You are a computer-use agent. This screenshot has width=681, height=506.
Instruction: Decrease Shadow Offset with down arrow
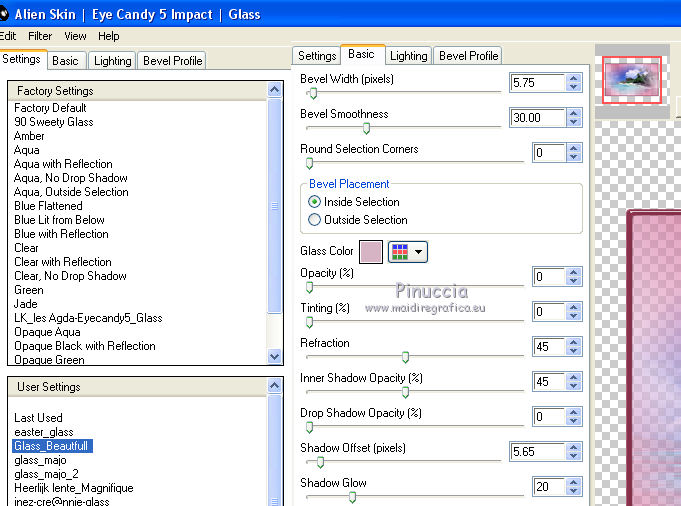click(574, 456)
